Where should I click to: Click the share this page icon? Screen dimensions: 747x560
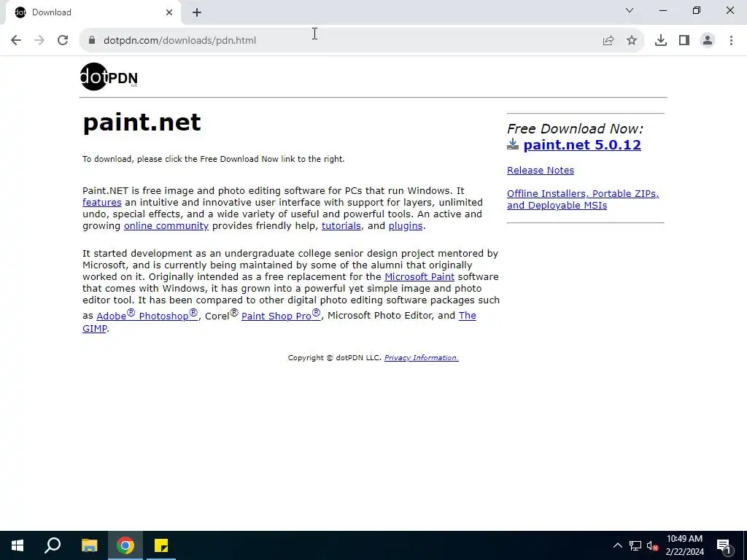tap(608, 41)
